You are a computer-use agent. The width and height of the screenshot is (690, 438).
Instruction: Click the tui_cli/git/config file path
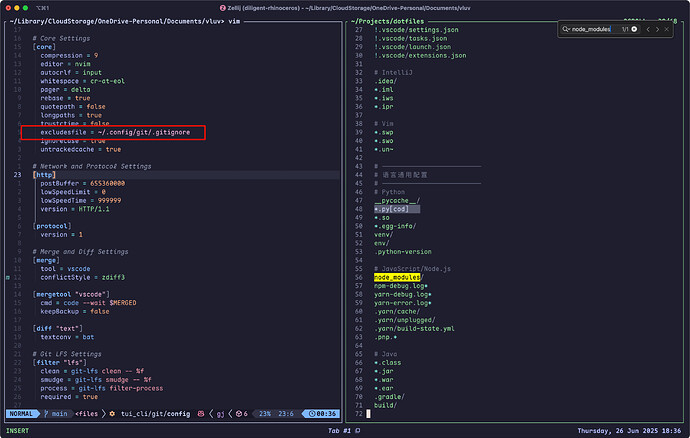(x=155, y=414)
